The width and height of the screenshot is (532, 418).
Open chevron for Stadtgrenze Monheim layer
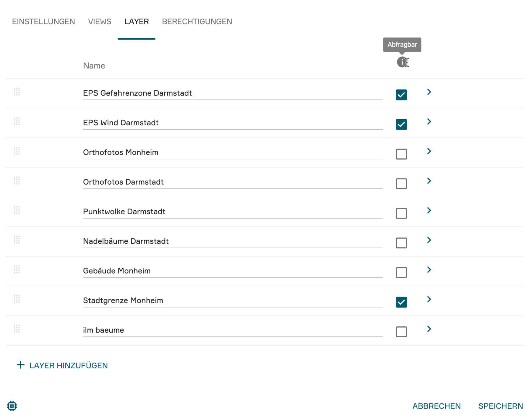429,300
